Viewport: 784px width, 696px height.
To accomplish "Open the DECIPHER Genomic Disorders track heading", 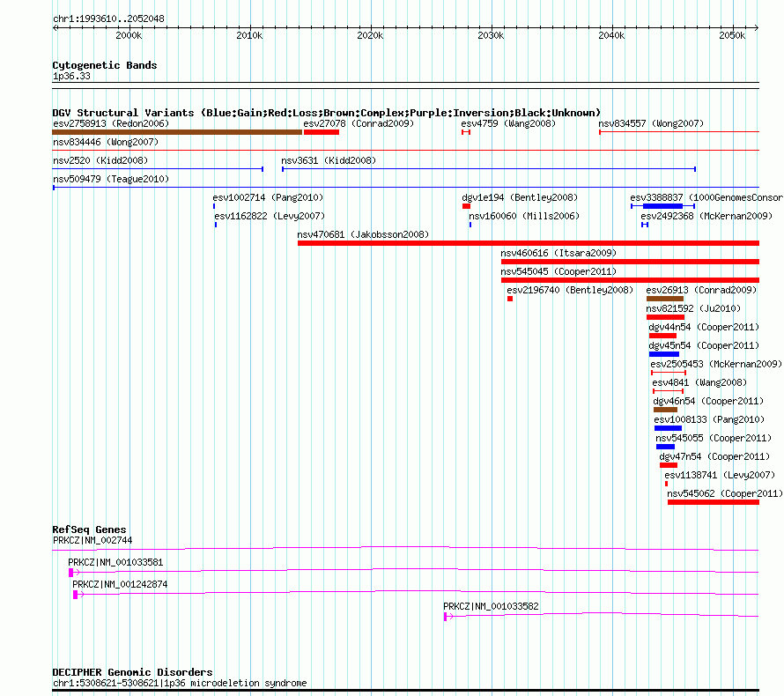I will pyautogui.click(x=132, y=672).
